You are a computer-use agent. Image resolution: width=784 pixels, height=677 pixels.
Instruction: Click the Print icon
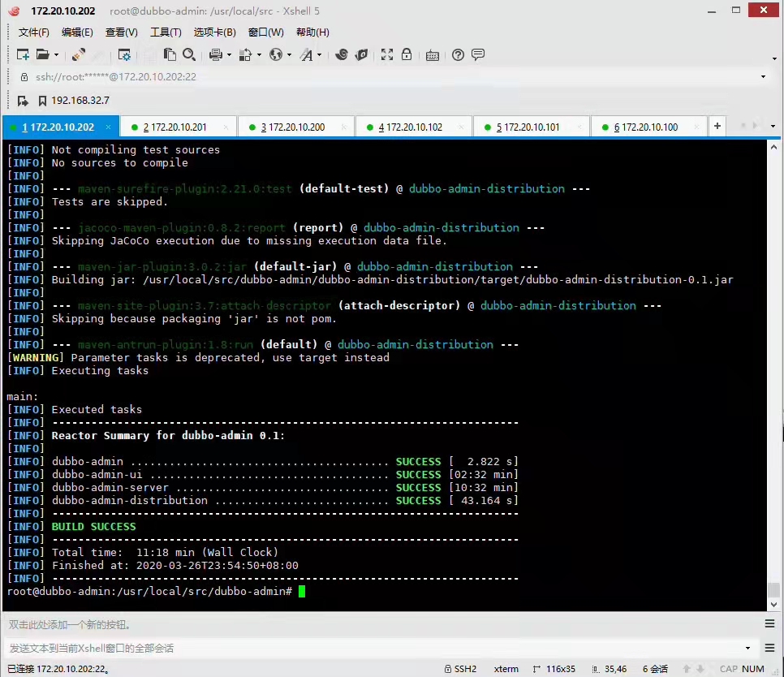click(x=216, y=54)
